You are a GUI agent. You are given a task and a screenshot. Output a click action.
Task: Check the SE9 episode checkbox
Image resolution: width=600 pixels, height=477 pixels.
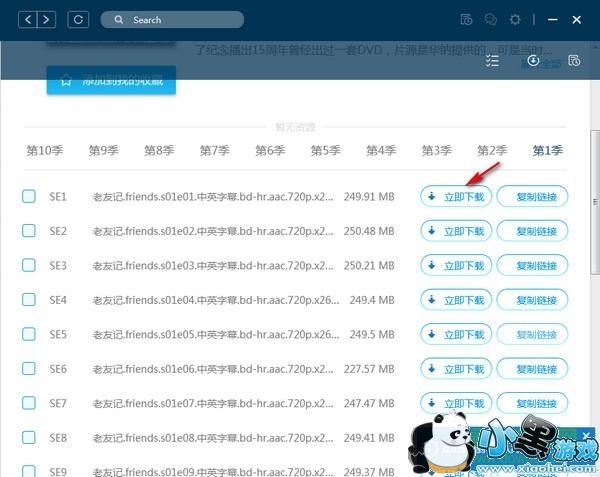click(x=29, y=471)
